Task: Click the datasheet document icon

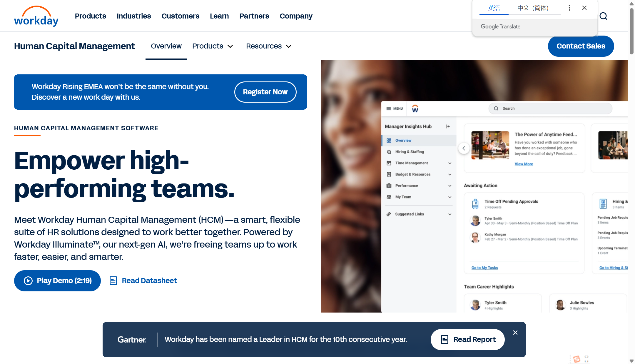Action: (113, 281)
